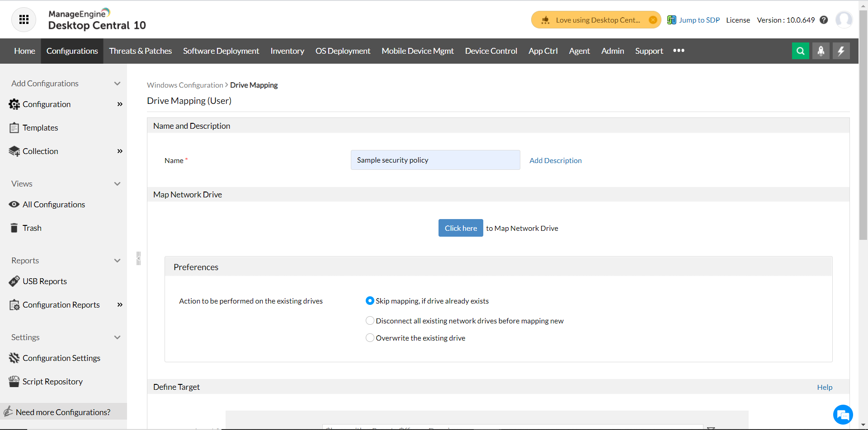Open the apps grid launcher icon

pos(24,20)
